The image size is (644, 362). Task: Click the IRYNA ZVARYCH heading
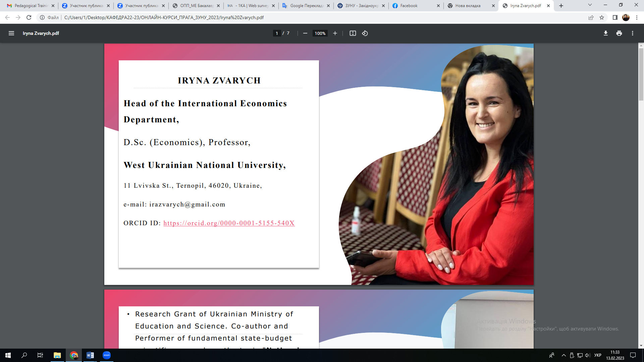(219, 81)
